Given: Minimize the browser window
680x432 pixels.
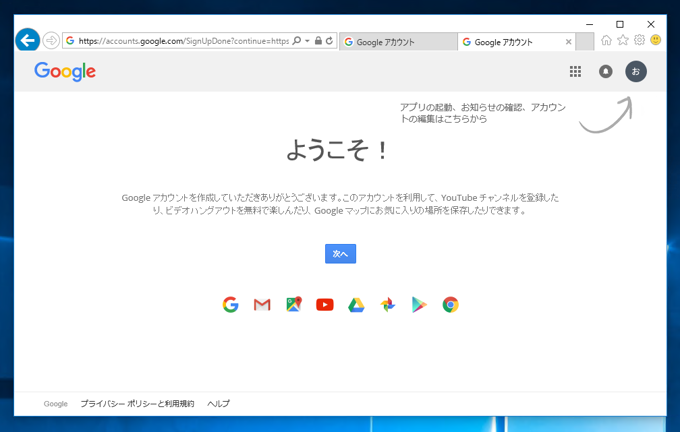Looking at the screenshot, I should point(589,24).
